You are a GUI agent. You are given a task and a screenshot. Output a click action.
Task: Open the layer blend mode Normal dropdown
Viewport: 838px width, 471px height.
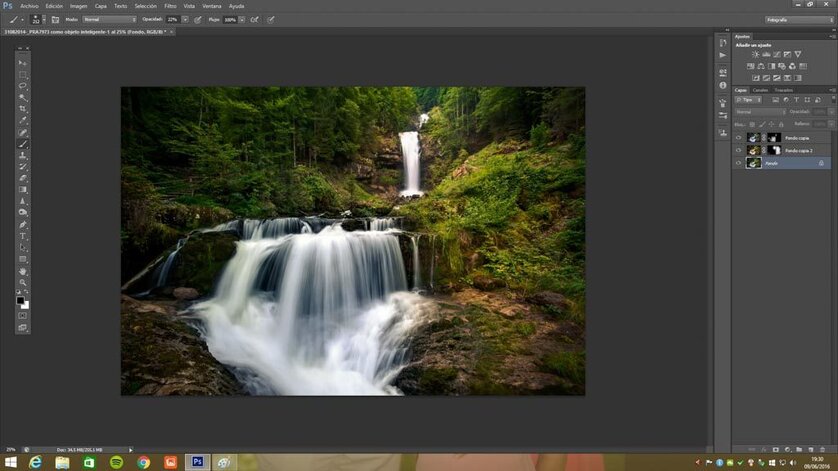760,111
